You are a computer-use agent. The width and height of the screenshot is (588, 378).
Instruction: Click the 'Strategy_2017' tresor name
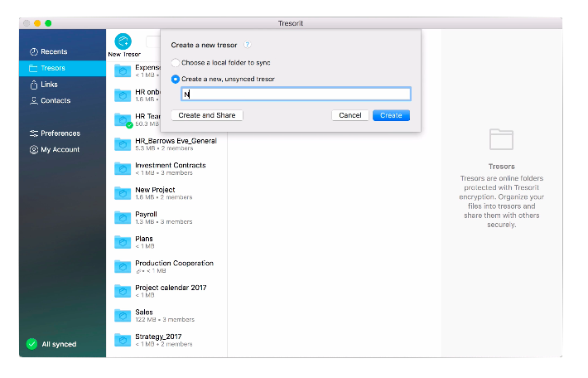(x=158, y=337)
